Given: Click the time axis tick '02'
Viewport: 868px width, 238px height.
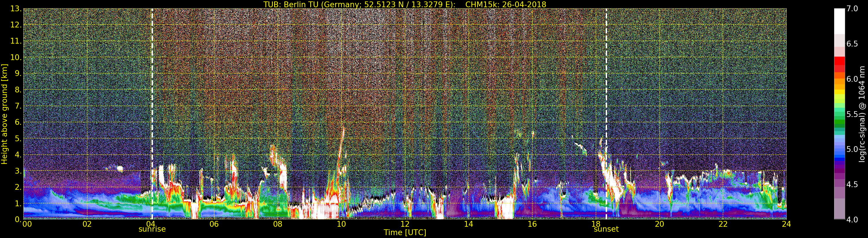Looking at the screenshot, I should pyautogui.click(x=87, y=224).
